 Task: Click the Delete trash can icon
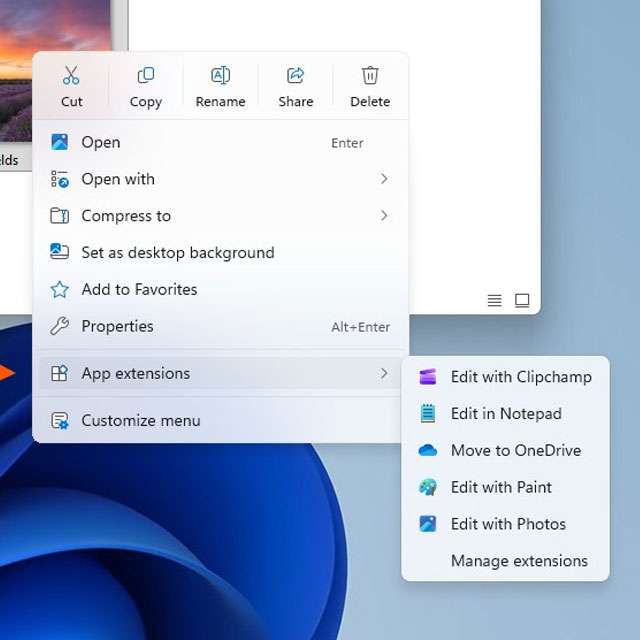pos(370,75)
